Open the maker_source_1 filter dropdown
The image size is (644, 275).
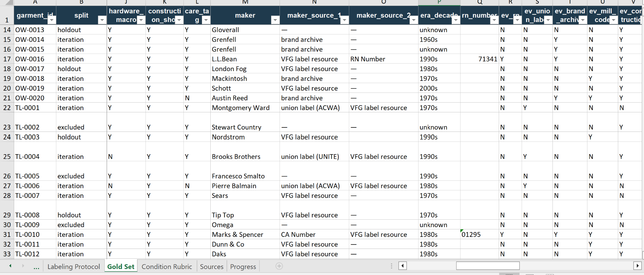coord(345,20)
